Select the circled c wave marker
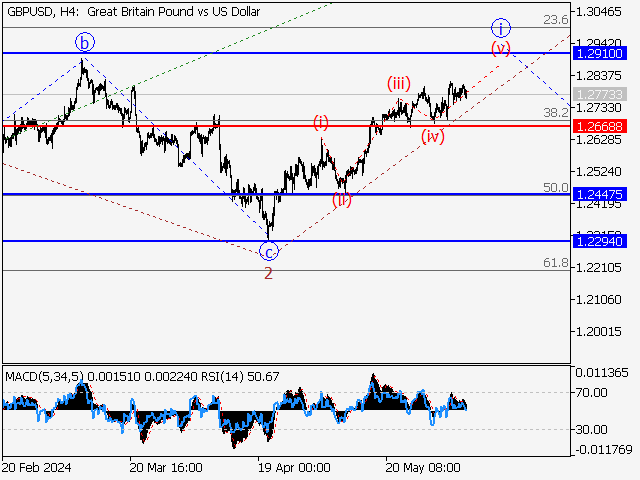 (269, 251)
